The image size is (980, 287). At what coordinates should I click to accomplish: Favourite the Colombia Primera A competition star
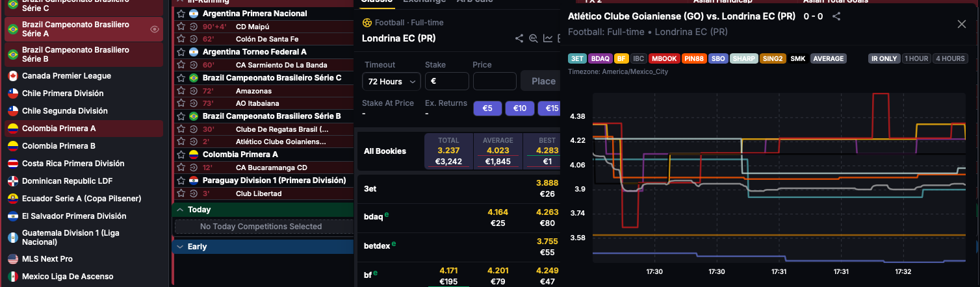181,155
